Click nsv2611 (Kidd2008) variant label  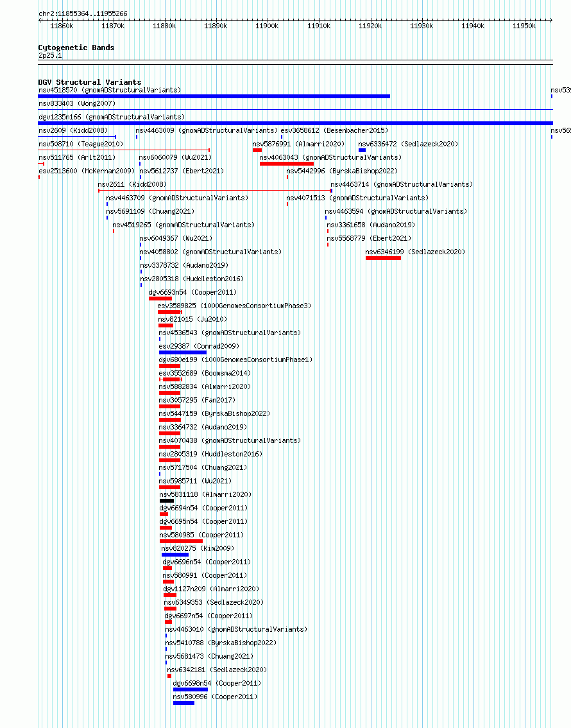pos(132,184)
